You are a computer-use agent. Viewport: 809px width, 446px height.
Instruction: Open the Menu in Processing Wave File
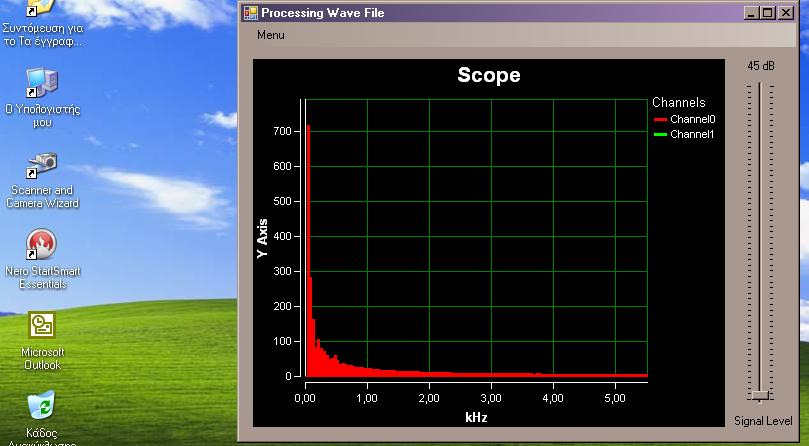point(270,35)
